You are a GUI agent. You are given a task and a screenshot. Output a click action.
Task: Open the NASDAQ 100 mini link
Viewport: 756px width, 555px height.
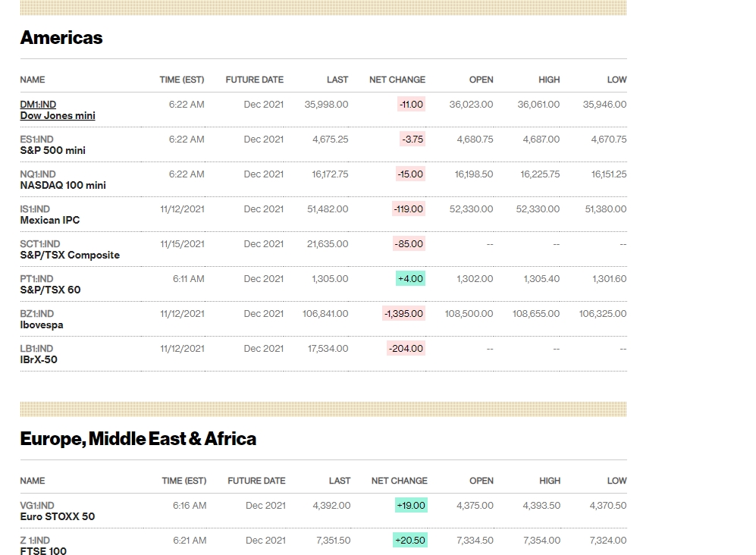pyautogui.click(x=63, y=180)
